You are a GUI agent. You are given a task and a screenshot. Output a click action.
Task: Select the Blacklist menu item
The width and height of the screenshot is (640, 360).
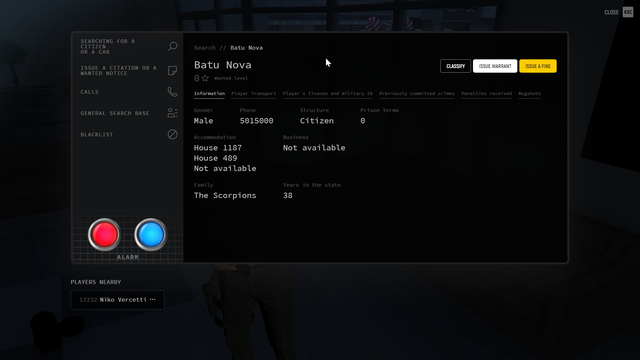tap(97, 134)
